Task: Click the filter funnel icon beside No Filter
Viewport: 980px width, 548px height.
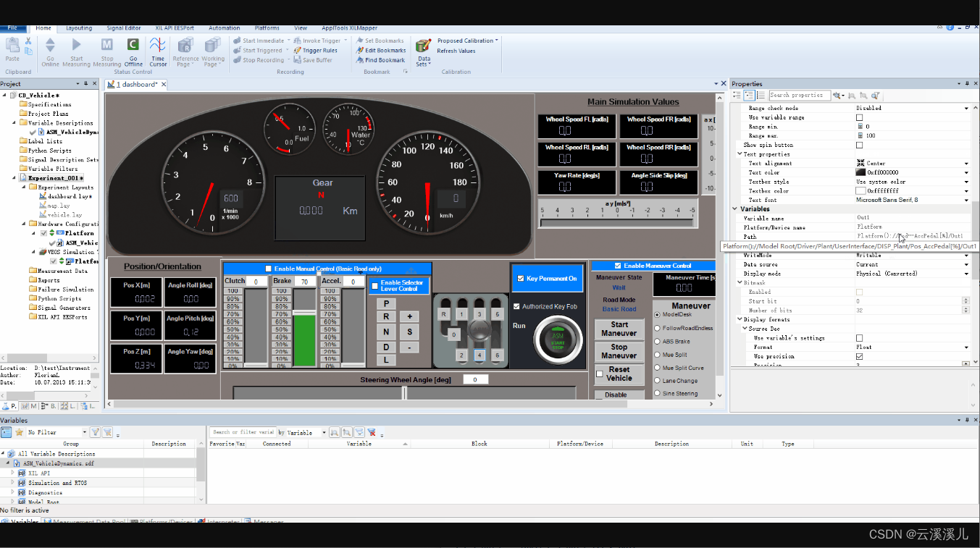Action: click(x=95, y=432)
